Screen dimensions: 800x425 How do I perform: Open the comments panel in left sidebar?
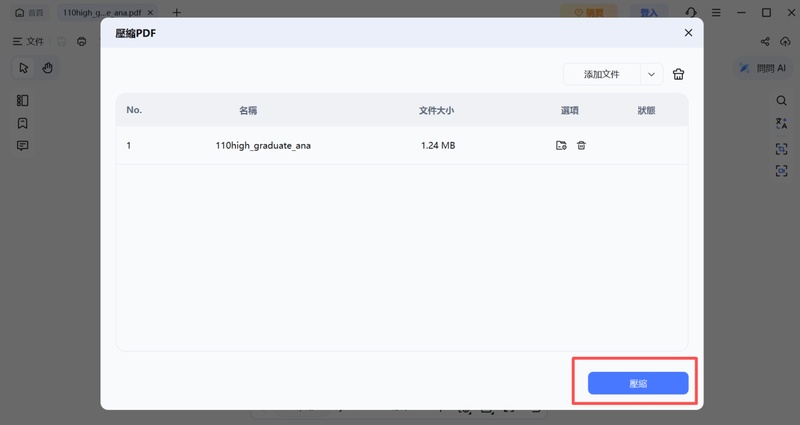click(x=22, y=146)
